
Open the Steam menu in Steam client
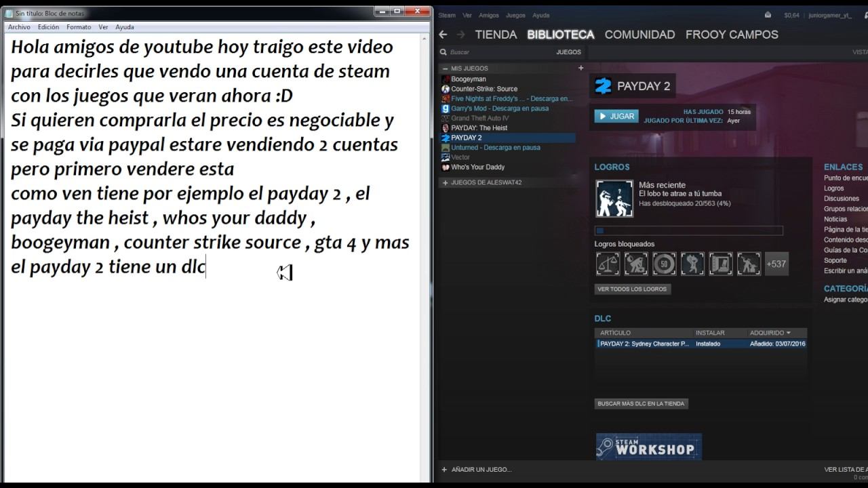click(x=447, y=15)
